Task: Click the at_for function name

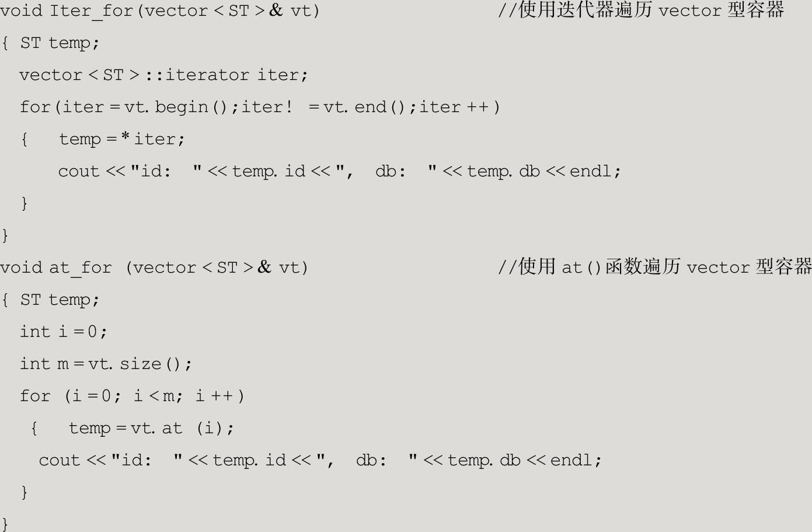Action: 80,267
